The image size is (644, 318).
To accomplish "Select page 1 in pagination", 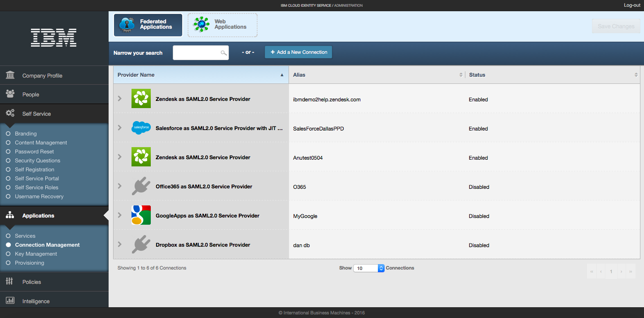I will [611, 271].
